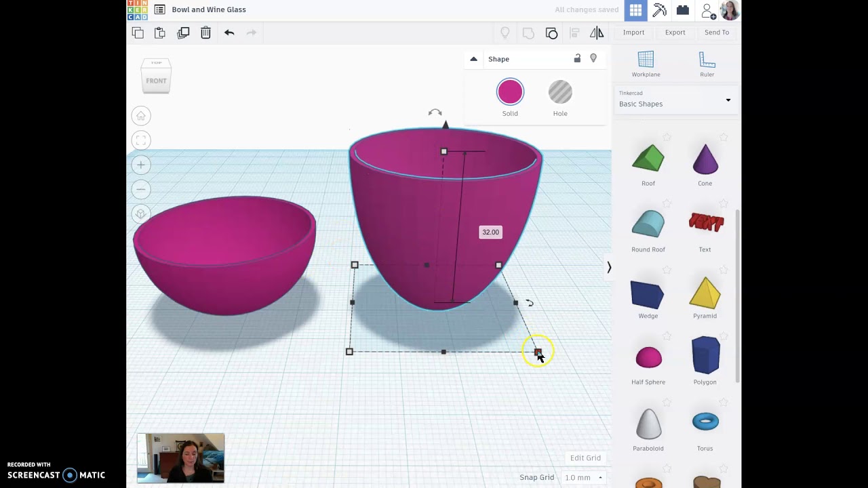The width and height of the screenshot is (868, 488).
Task: Pick the Polygon shape
Action: (705, 355)
